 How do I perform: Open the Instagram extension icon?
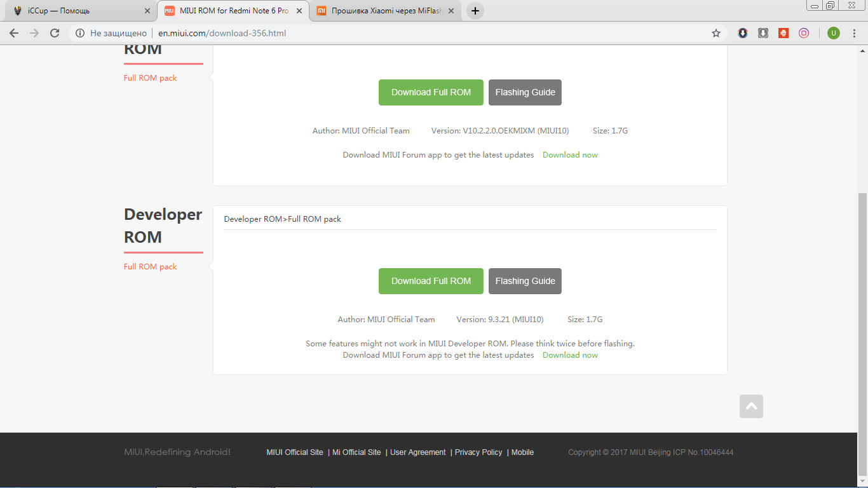click(804, 33)
